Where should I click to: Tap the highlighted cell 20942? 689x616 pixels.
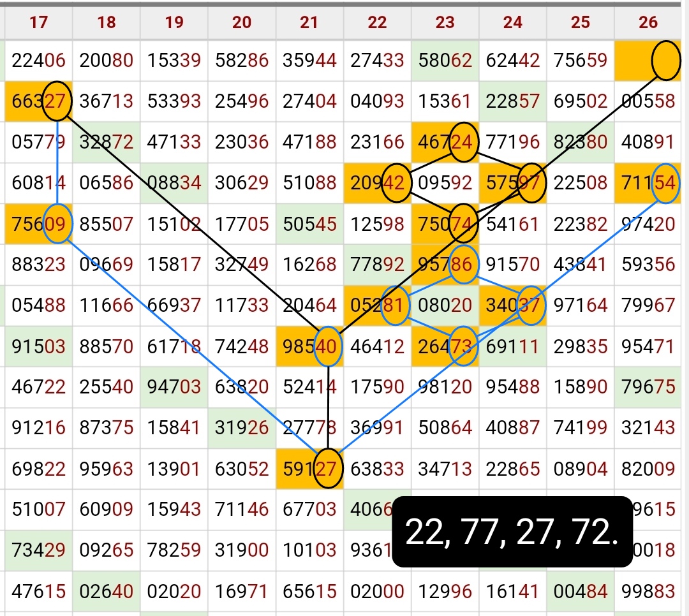(378, 183)
